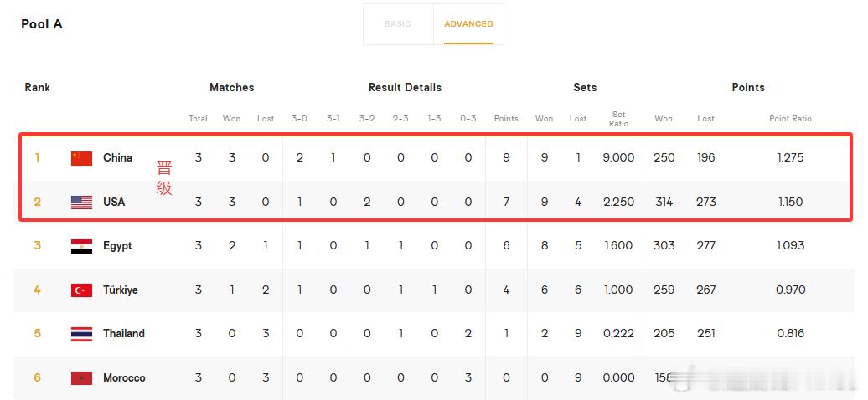Viewport: 868px width, 400px height.
Task: Open the China team link
Action: 117,157
